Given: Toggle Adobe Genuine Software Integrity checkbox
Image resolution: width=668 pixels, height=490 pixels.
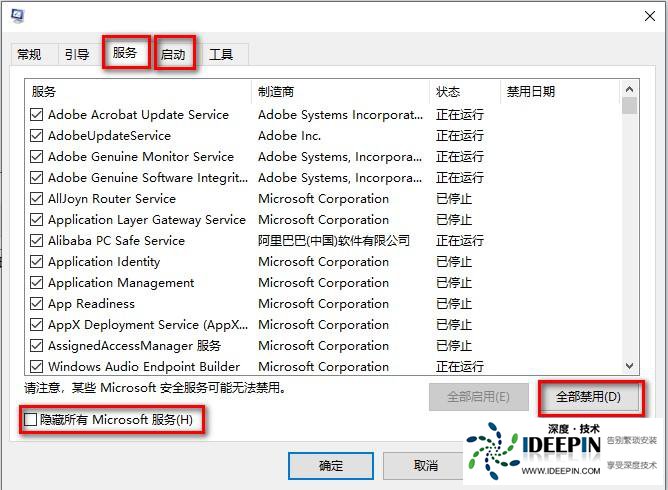Looking at the screenshot, I should (x=37, y=177).
